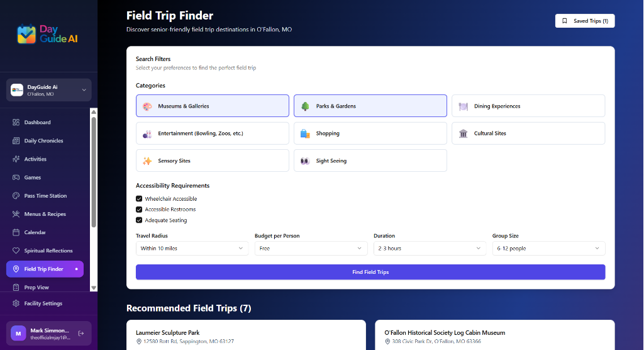644x350 pixels.
Task: Click the Daily Chronicles newspaper icon
Action: pyautogui.click(x=16, y=140)
